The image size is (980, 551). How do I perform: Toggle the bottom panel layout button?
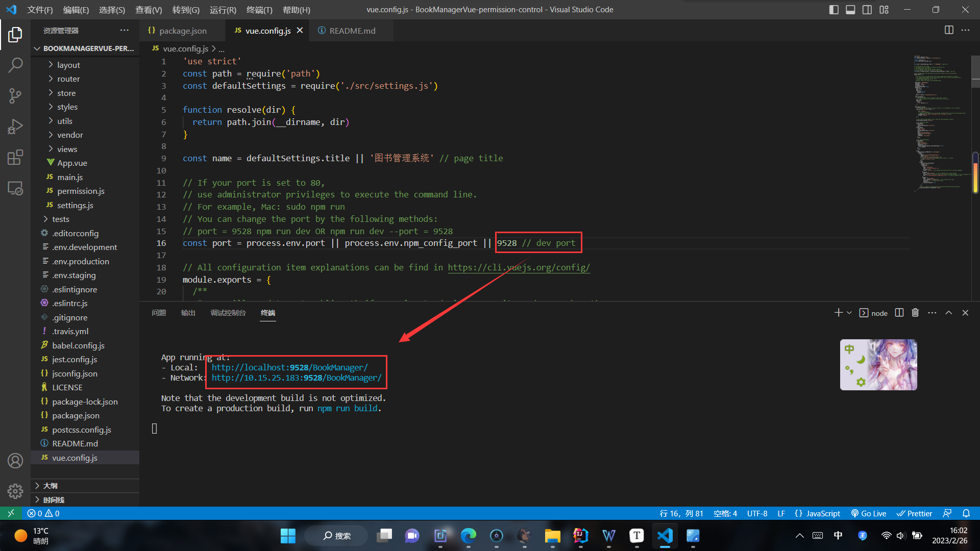850,10
